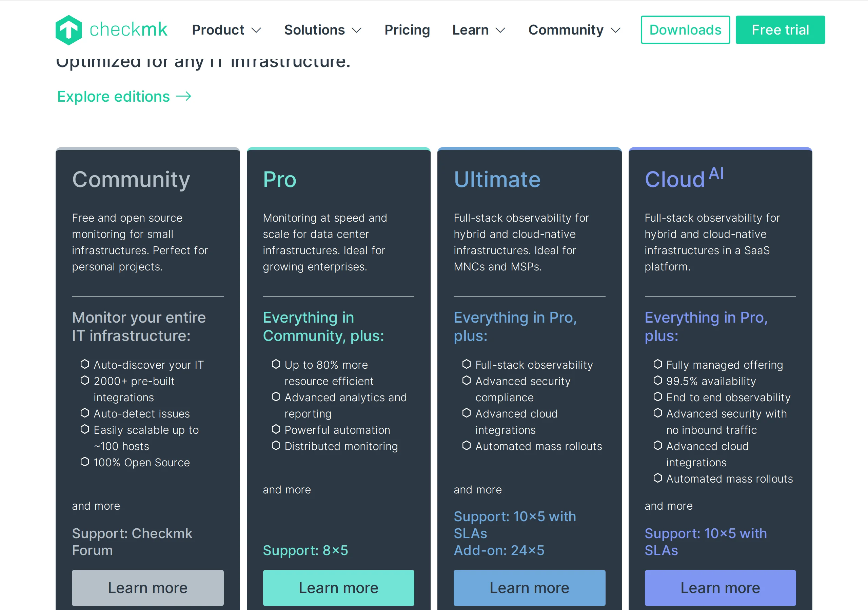The height and width of the screenshot is (610, 868).
Task: Click hexagon bullet beside End to end observability
Action: tap(658, 396)
